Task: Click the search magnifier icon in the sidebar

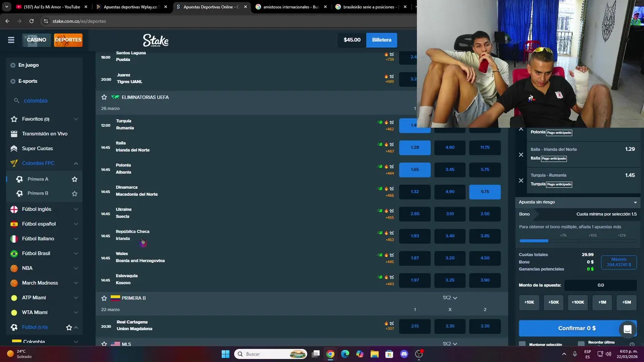Action: (17, 101)
